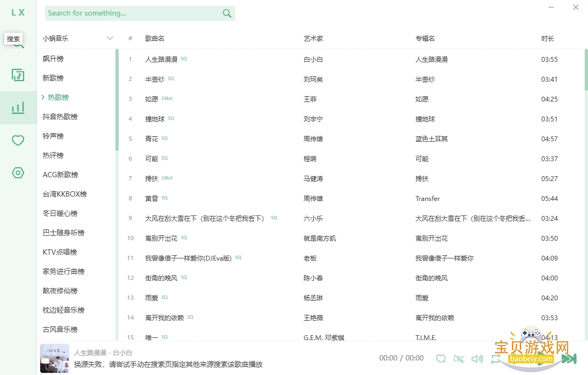Toggle desktop lyrics with the LRC icon
Image resolution: width=588 pixels, height=375 pixels.
459,358
